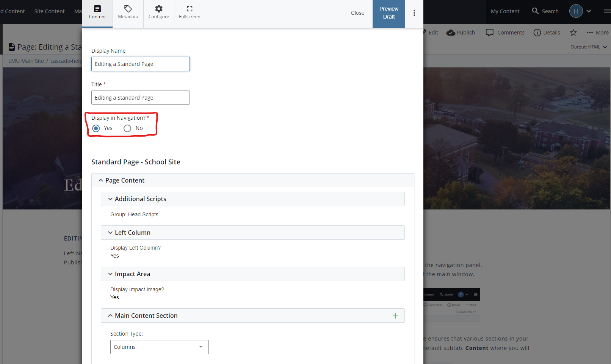Click the 'Display Left Column?' label
611x364 pixels.
(135, 248)
